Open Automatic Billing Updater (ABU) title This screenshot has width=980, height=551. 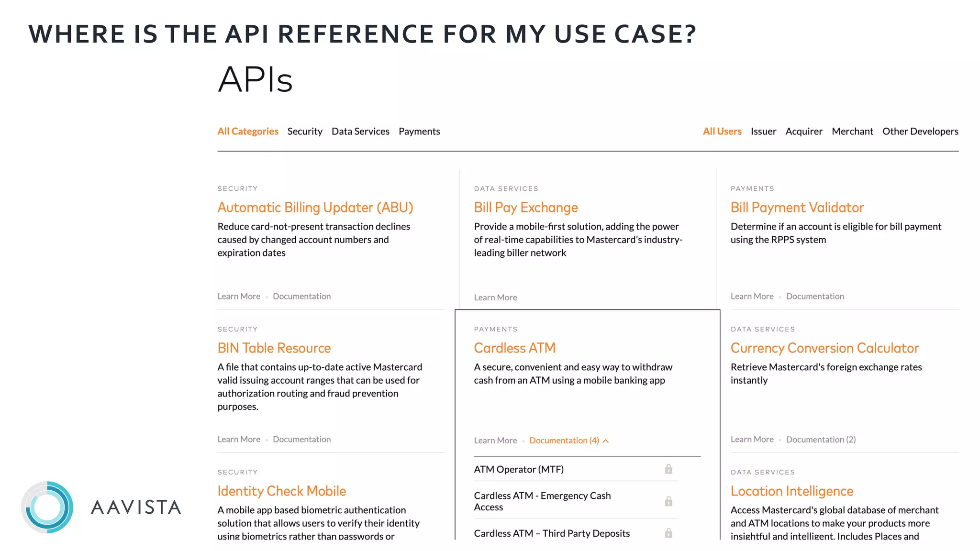315,208
